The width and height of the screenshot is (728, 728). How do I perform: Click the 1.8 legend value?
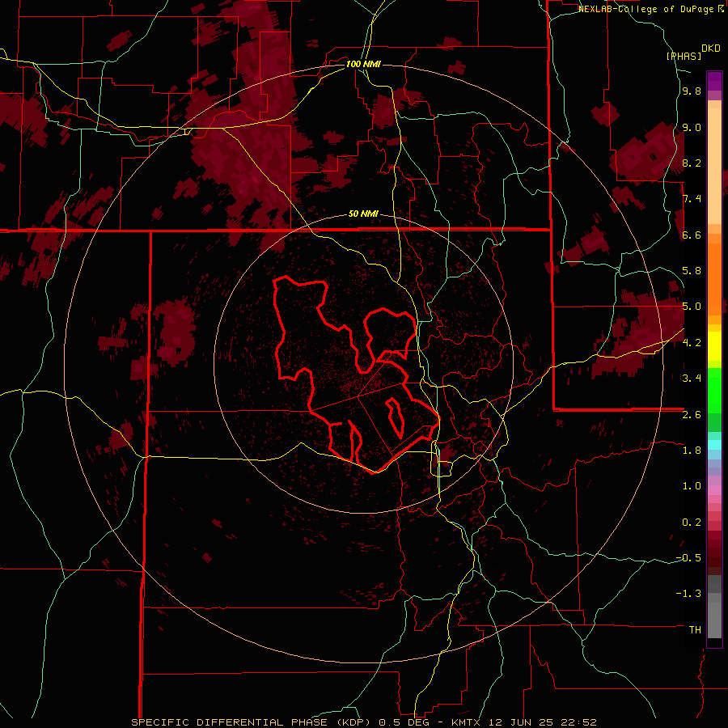click(692, 451)
